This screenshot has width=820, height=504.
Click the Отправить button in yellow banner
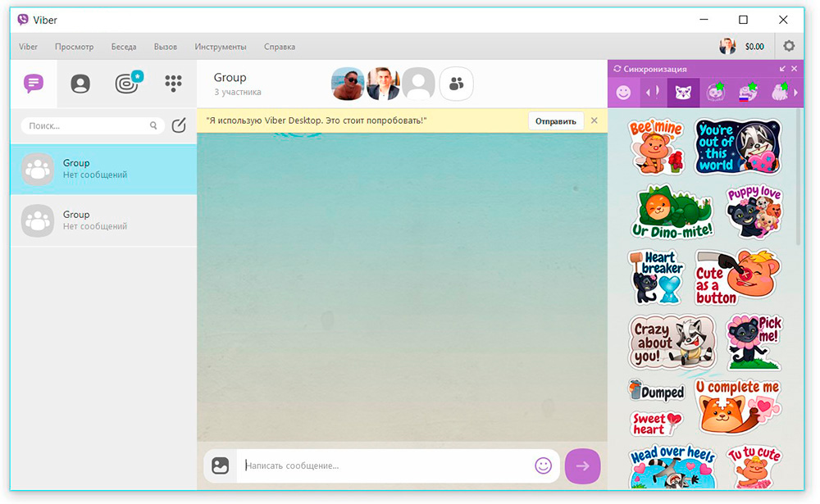pyautogui.click(x=555, y=121)
